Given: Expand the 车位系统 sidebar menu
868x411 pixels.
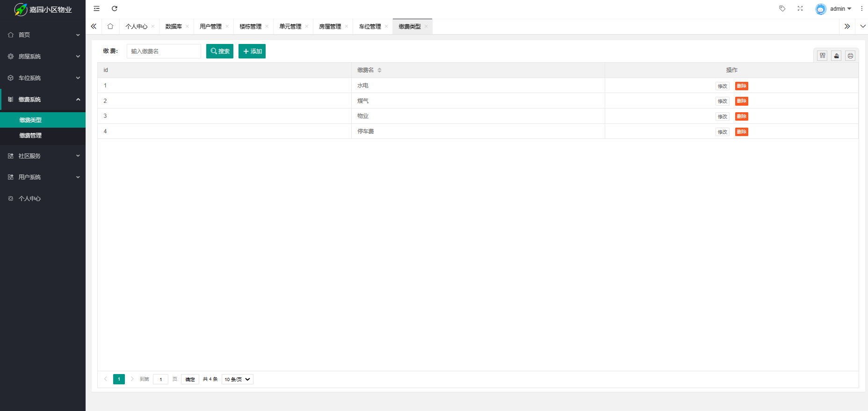Looking at the screenshot, I should pos(43,78).
